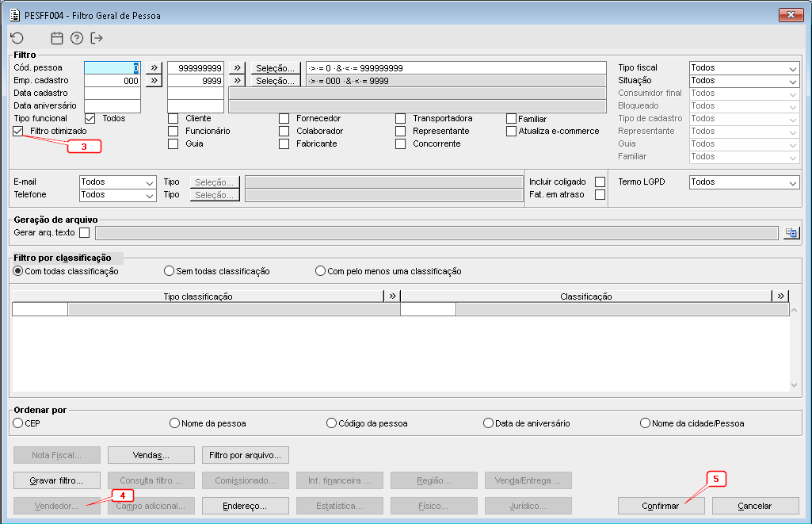Open the Tipo fiscal dropdown
This screenshot has width=812, height=524.
coord(744,68)
